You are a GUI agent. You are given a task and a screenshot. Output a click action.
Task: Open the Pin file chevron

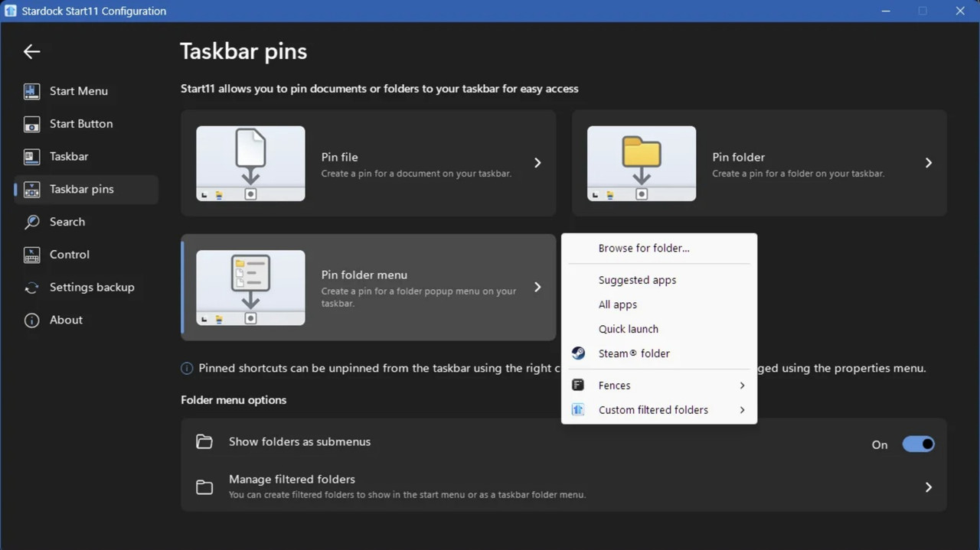coord(537,163)
